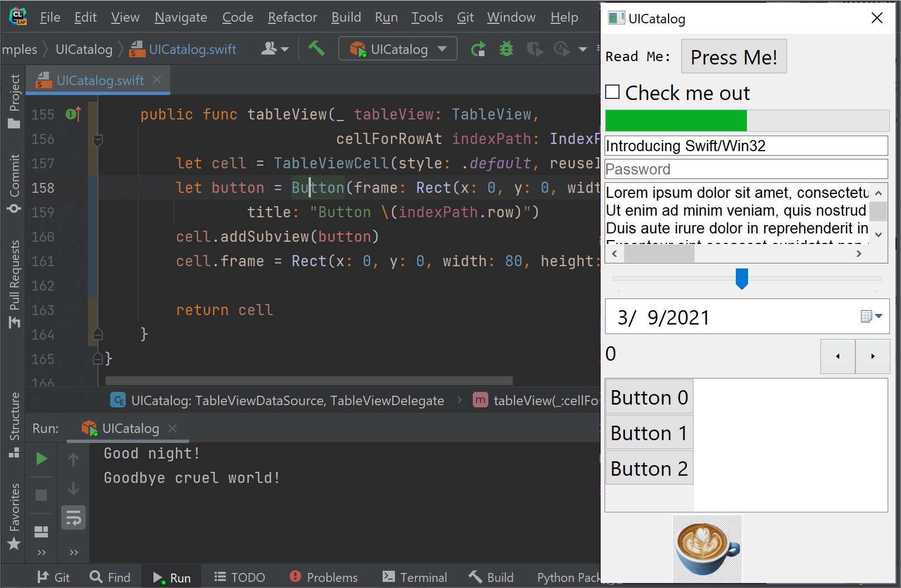The width and height of the screenshot is (901, 588).
Task: Collapse the fold marker at line 165
Action: tap(98, 358)
